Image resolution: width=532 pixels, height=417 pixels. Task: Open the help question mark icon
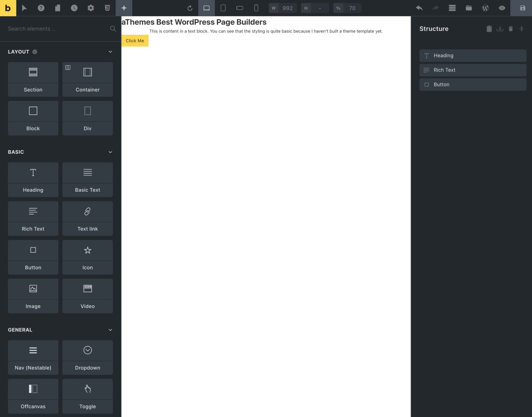click(41, 8)
